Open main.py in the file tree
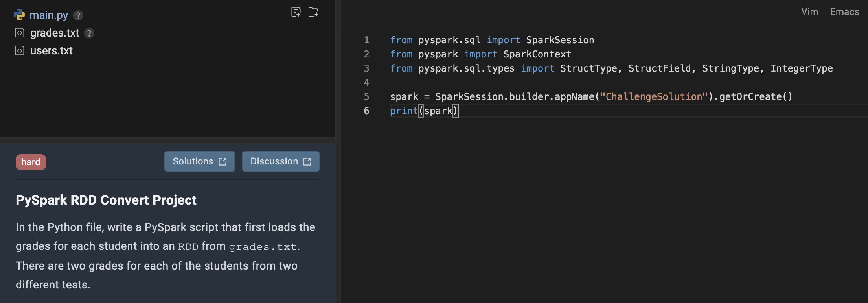The width and height of the screenshot is (868, 303). coord(49,15)
